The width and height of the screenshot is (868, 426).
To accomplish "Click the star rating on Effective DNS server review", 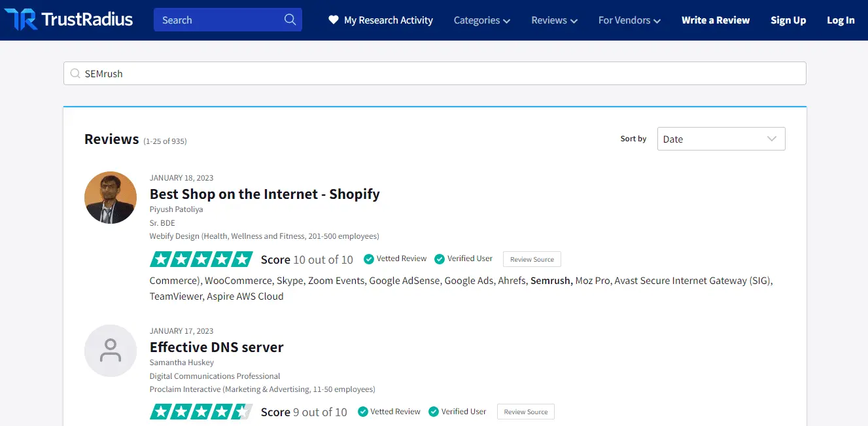I will point(201,412).
